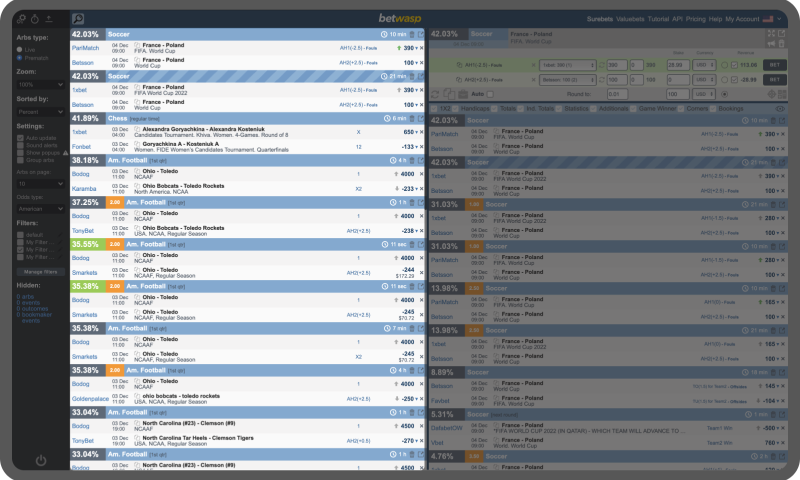Remove the AH1(-2.5) Fouls outcome with X
The height and width of the screenshot is (480, 800).
click(534, 65)
